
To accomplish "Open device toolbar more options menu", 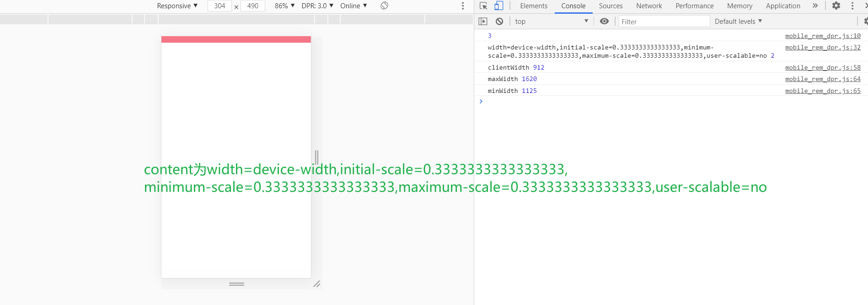I will click(463, 5).
